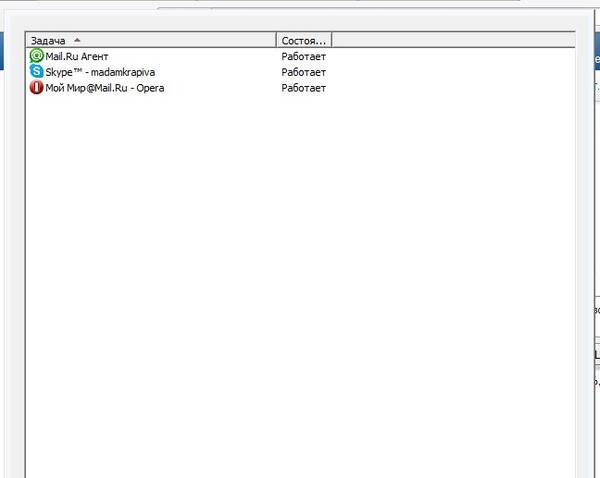Click the Mail.Ru Агент green icon
The height and width of the screenshot is (478, 600).
37,56
